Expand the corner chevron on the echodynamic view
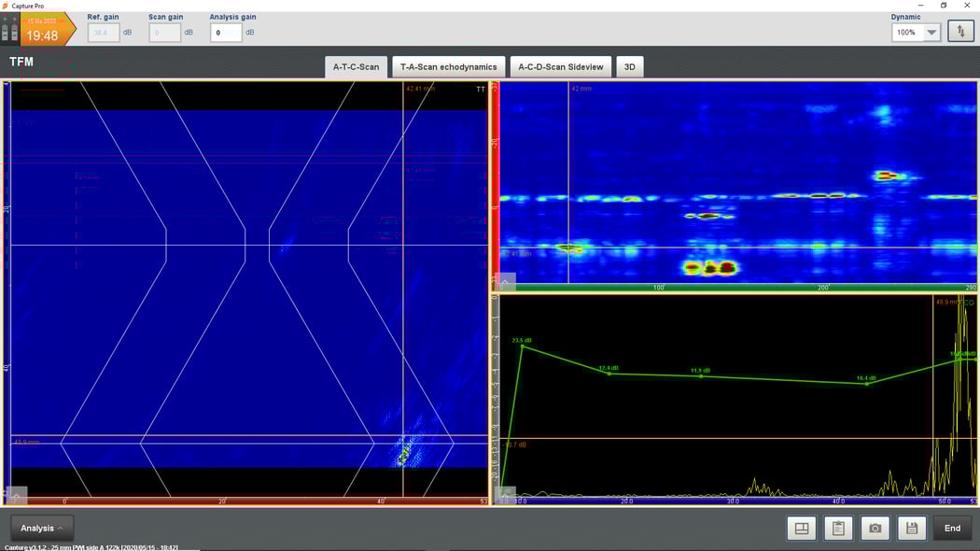980x551 pixels. (x=505, y=494)
